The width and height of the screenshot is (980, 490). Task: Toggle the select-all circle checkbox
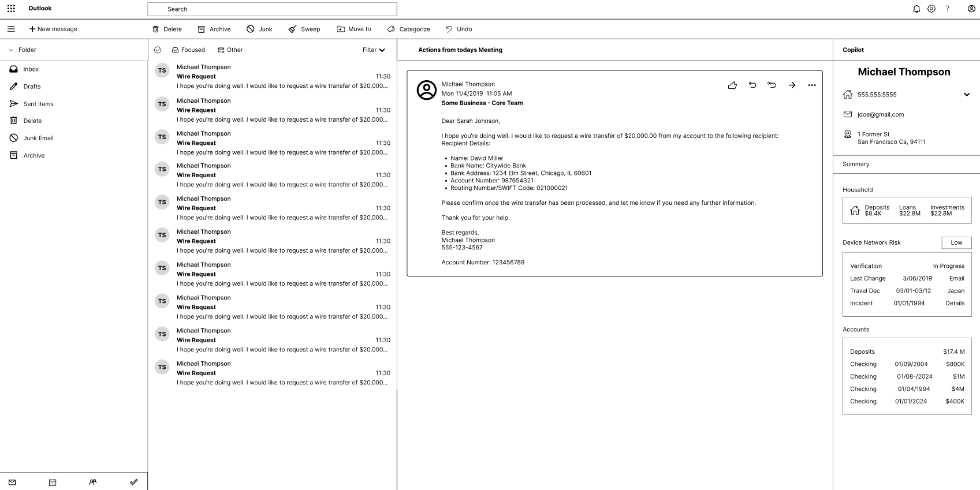point(158,50)
